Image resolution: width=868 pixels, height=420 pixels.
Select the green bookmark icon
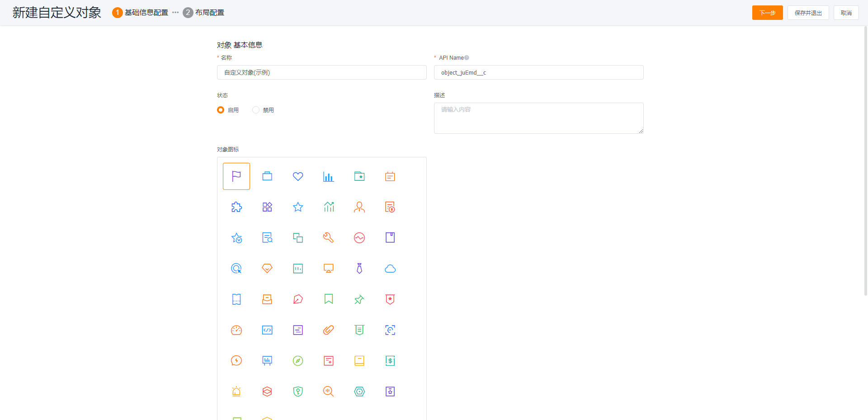(329, 299)
